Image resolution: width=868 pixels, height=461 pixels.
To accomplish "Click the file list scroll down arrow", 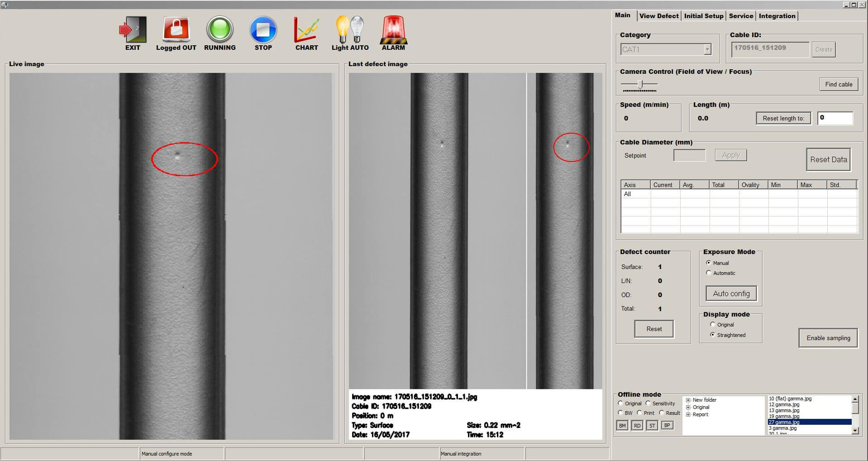I will 855,431.
